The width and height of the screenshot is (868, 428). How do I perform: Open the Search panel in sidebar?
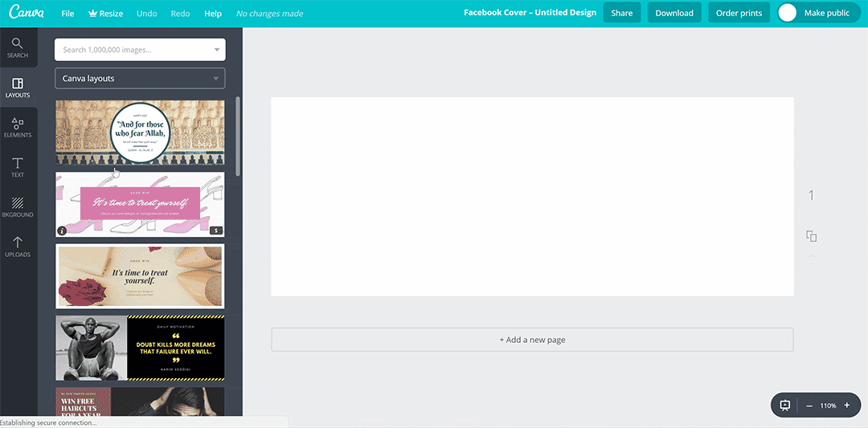[x=18, y=47]
